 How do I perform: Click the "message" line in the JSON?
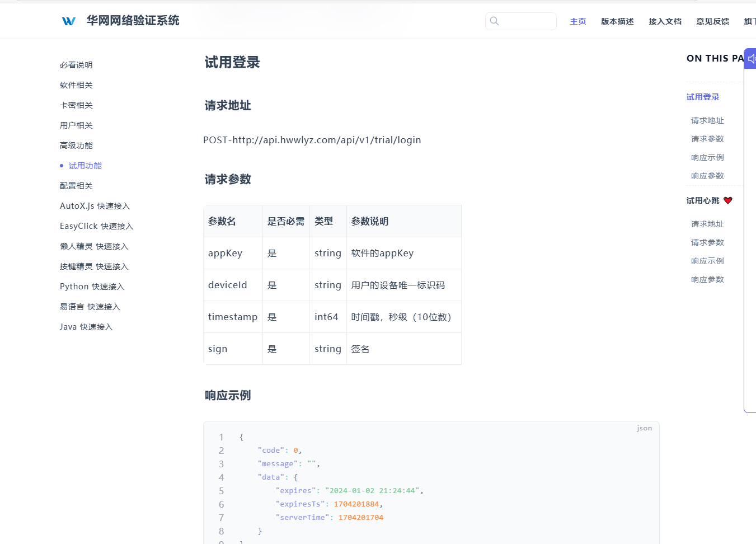tap(289, 464)
